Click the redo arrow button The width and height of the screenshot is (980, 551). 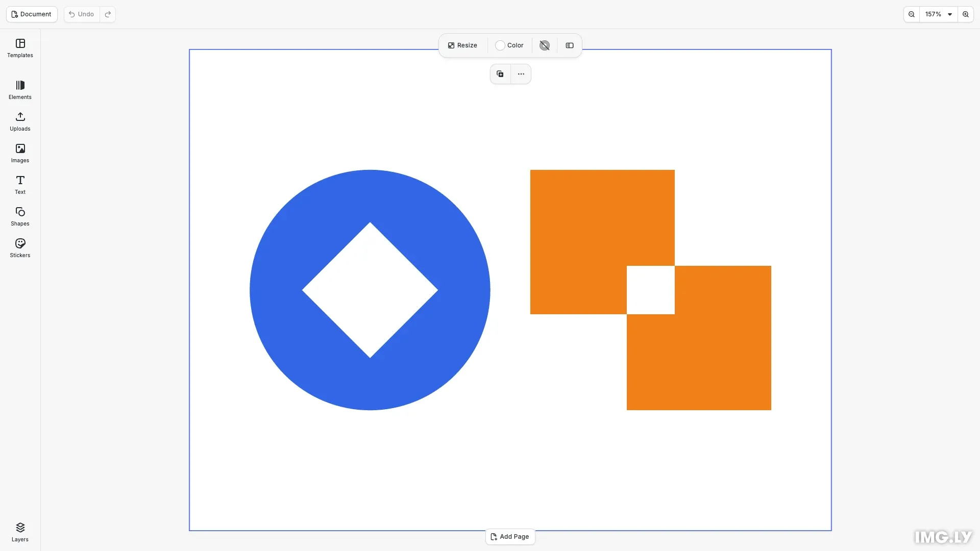[x=108, y=14]
